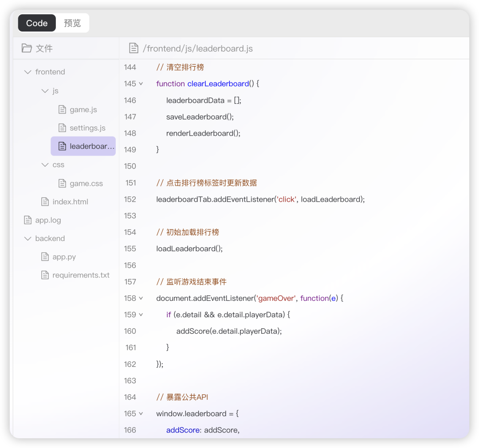479x448 pixels.
Task: Collapse the js folder chevron
Action: (x=45, y=91)
